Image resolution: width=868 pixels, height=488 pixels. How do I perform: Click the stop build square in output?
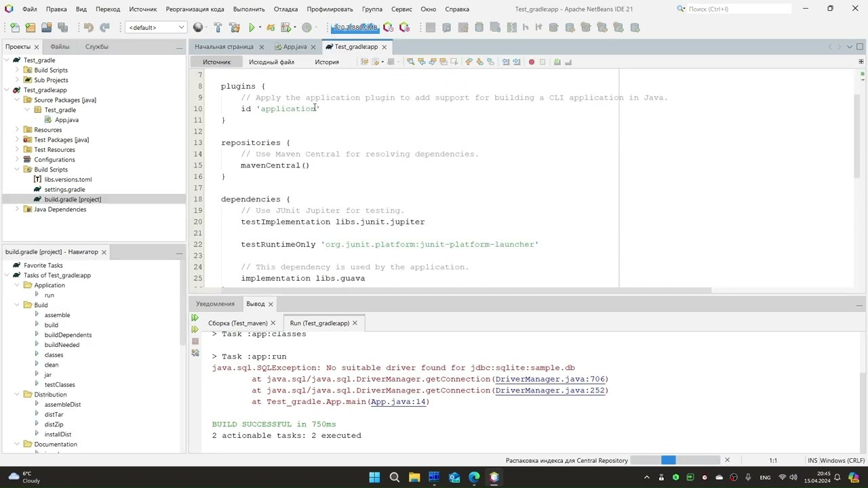click(x=195, y=341)
